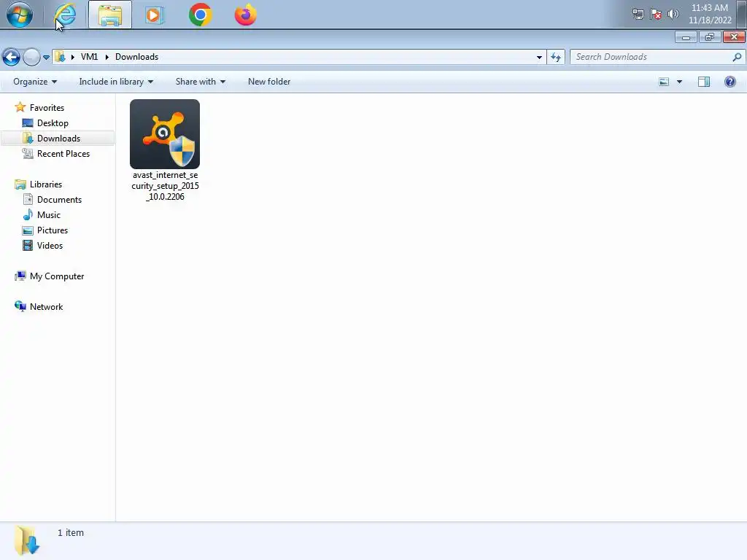Open Windows Media Player from the taskbar
Viewport: 747px width, 560px height.
pos(154,15)
